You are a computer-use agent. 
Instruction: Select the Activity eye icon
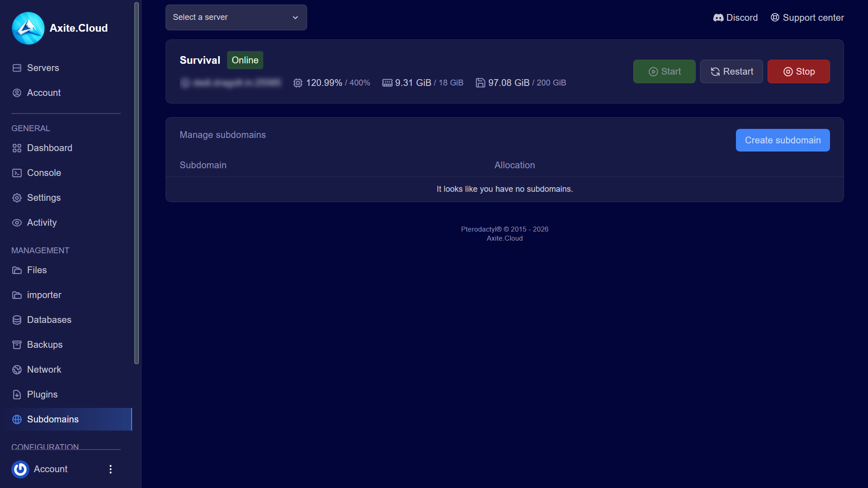(x=17, y=223)
